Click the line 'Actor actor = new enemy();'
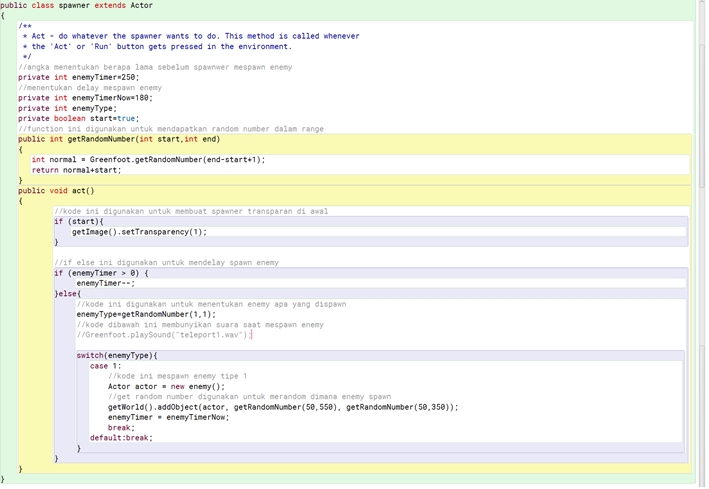Viewport: 709px width, 489px height. [166, 386]
